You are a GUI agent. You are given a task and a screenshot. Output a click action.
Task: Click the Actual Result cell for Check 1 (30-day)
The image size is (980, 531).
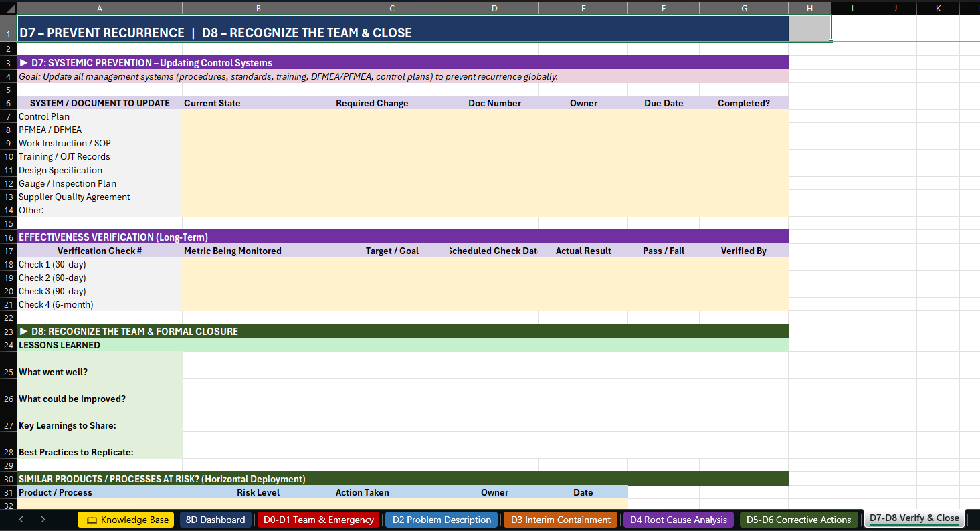pos(583,264)
